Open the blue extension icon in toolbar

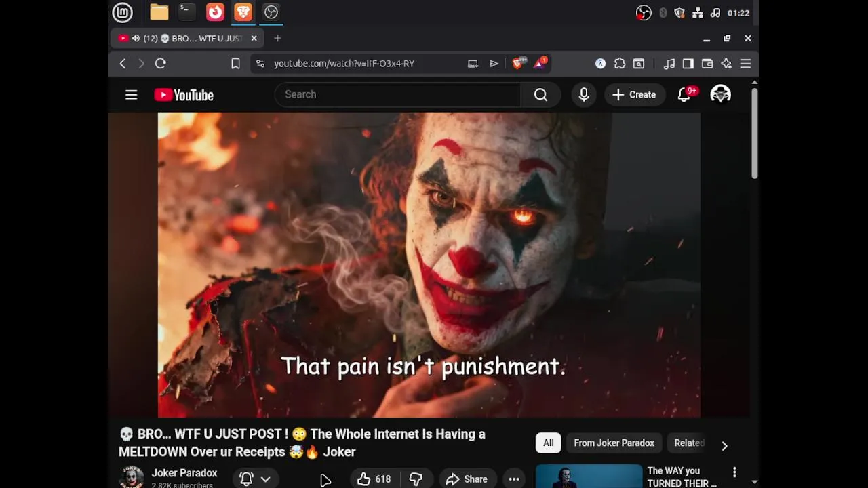[600, 64]
